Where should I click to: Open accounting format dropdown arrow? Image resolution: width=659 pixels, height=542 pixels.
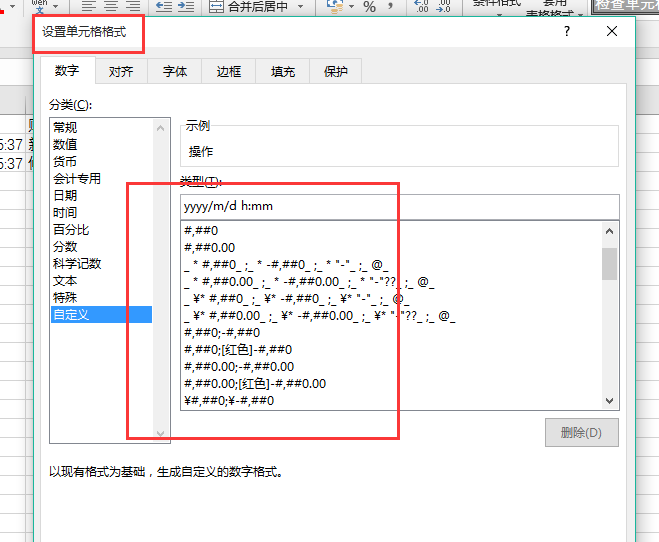[351, 6]
